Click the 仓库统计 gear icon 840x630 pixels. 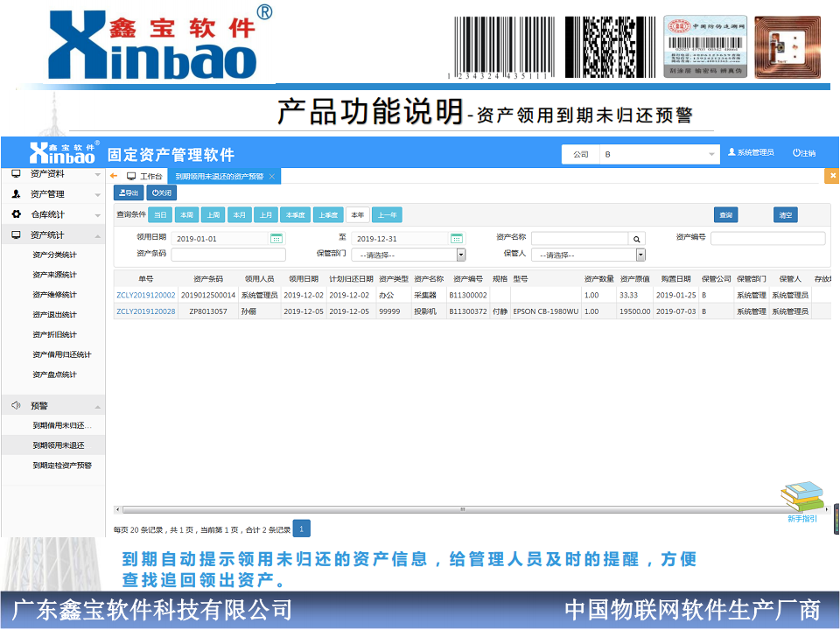(x=16, y=213)
